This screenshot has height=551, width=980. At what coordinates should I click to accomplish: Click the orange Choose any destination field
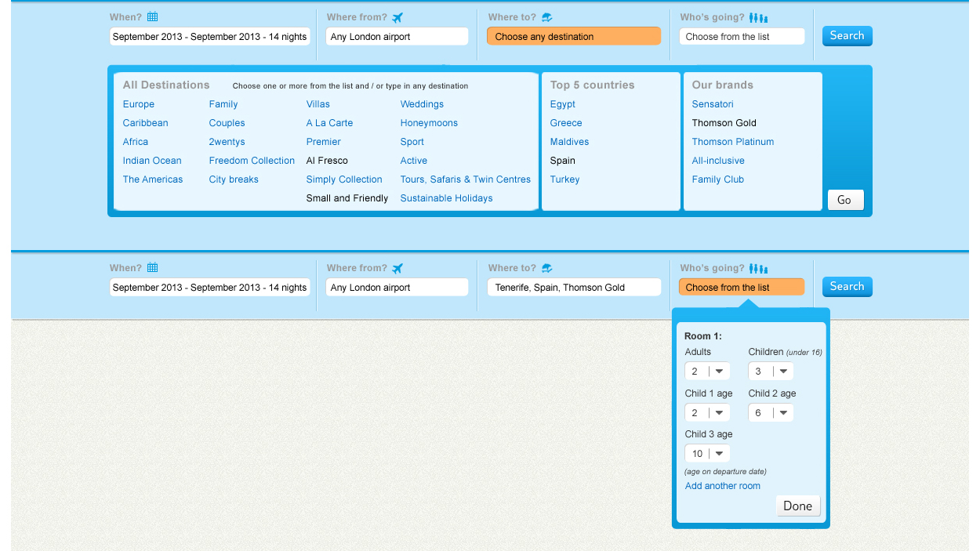pos(573,37)
